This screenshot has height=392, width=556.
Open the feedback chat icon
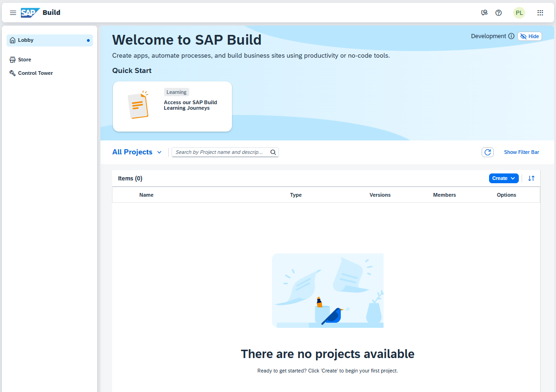(484, 13)
